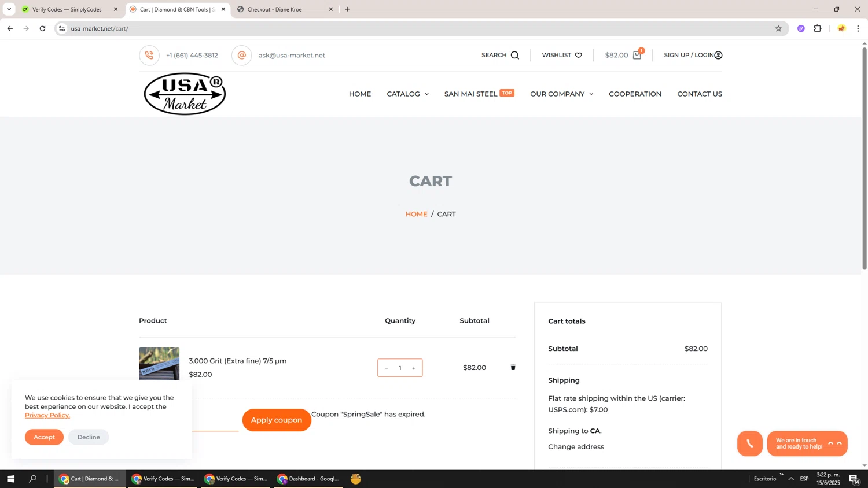Open the Windows Start menu
Viewport: 868px width, 488px height.
(10, 479)
